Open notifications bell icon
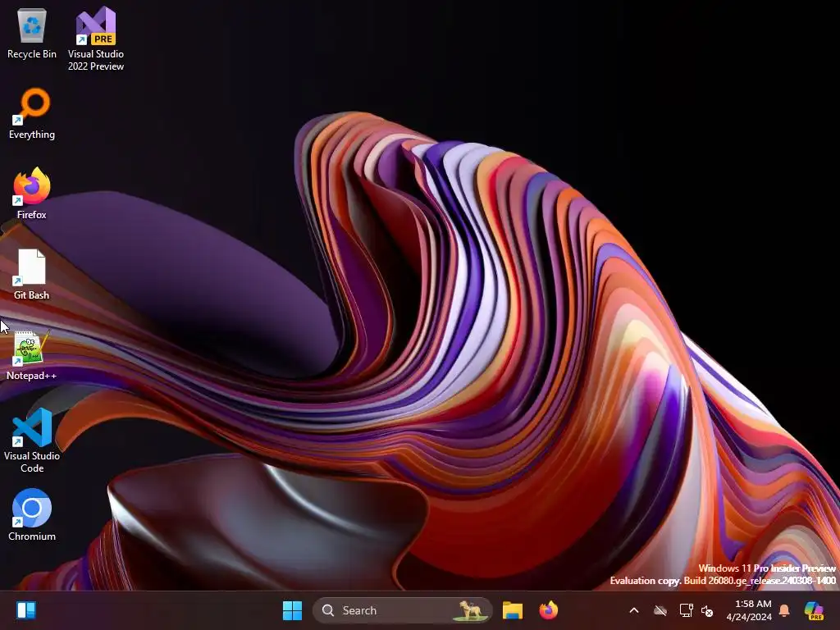This screenshot has width=840, height=630. [x=784, y=610]
